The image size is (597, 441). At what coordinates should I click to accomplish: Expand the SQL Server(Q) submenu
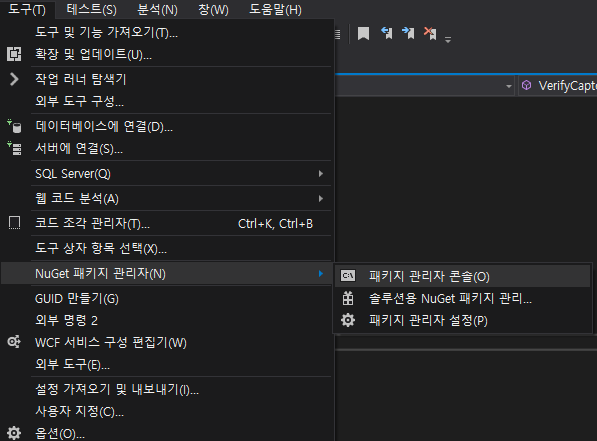tap(168, 174)
